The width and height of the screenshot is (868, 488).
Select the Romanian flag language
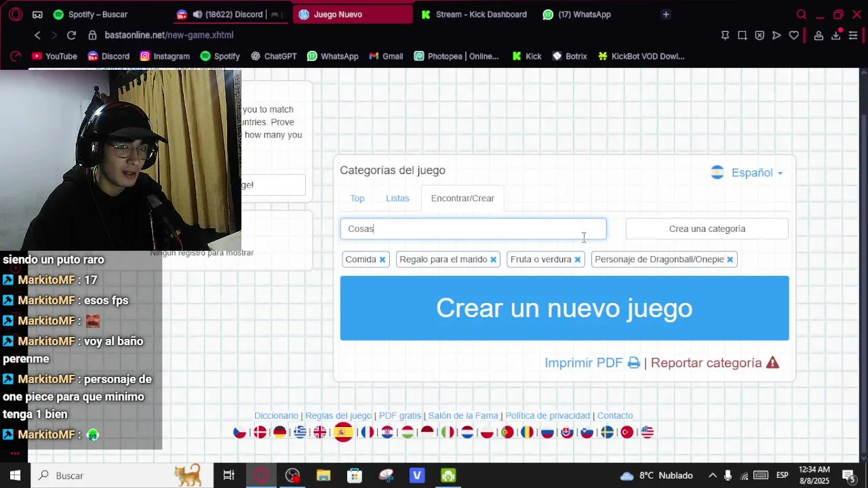pos(527,432)
